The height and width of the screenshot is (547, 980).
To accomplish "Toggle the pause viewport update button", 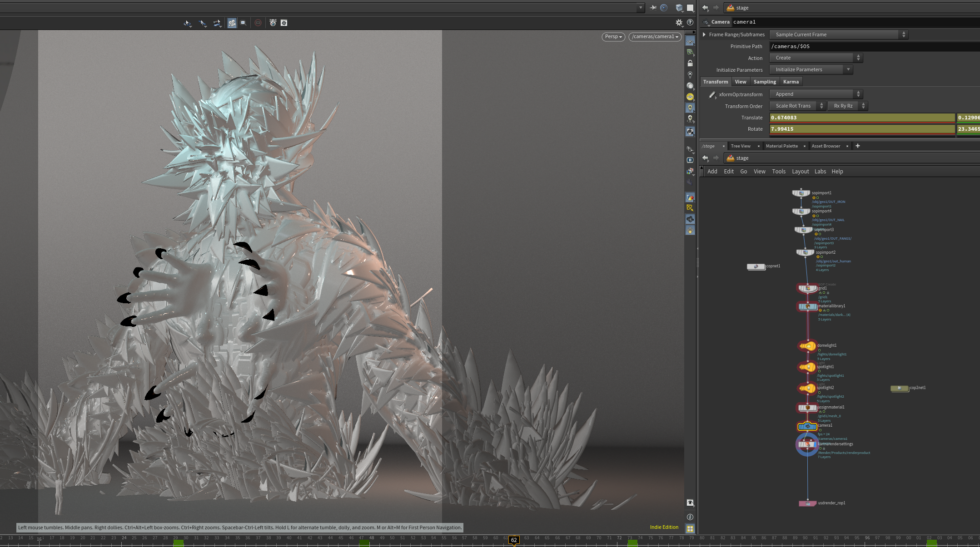I will [690, 160].
